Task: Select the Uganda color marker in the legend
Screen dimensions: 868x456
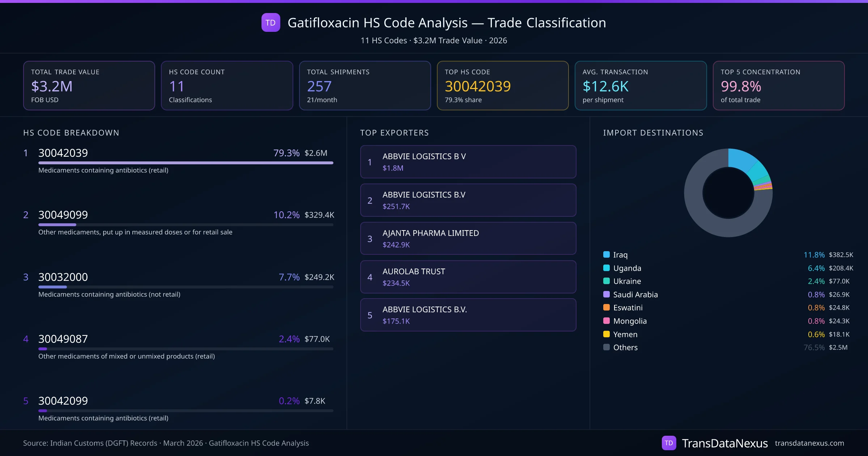Action: 606,268
